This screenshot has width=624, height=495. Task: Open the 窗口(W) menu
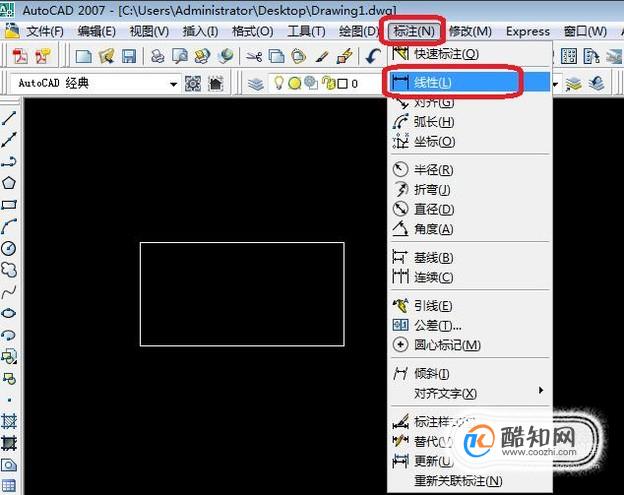point(585,31)
